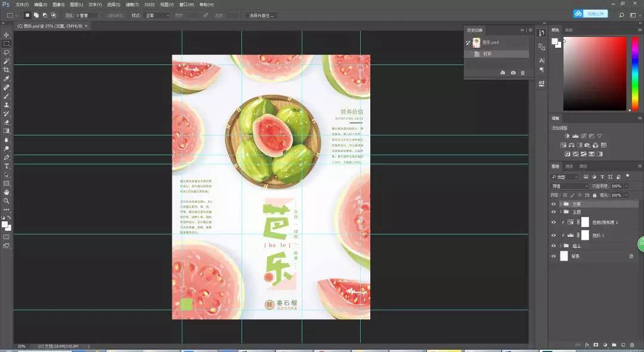Hide the 主题 group layer
Viewport: 644px width, 352px height.
pyautogui.click(x=553, y=212)
